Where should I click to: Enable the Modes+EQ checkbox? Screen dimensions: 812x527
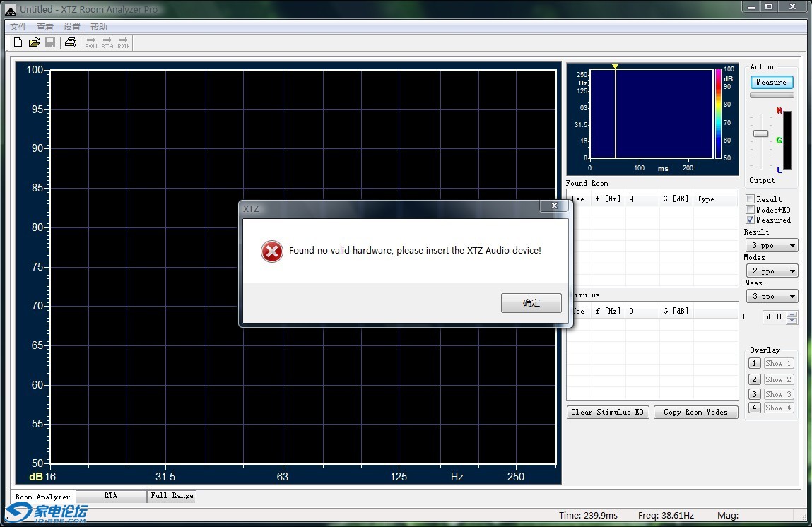(x=750, y=209)
